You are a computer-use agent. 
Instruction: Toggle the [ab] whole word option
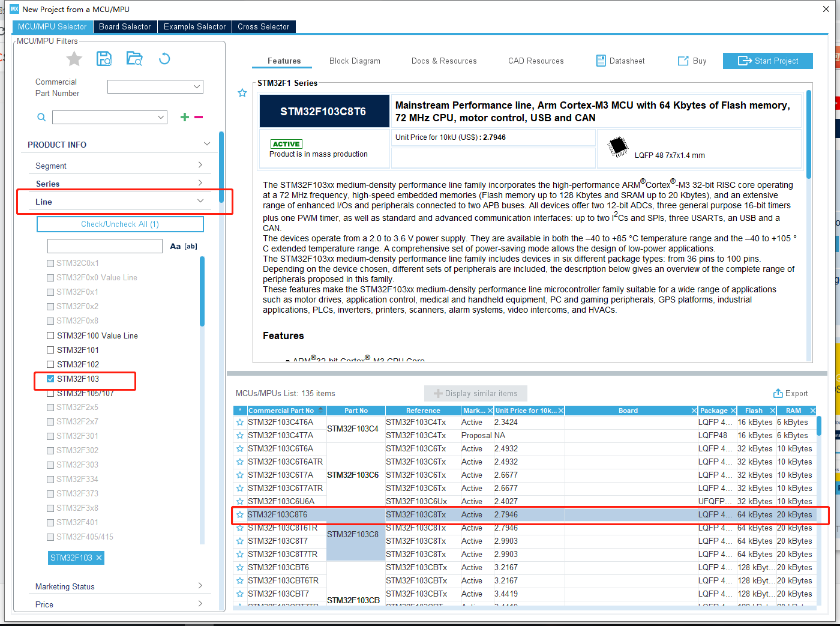pos(191,246)
